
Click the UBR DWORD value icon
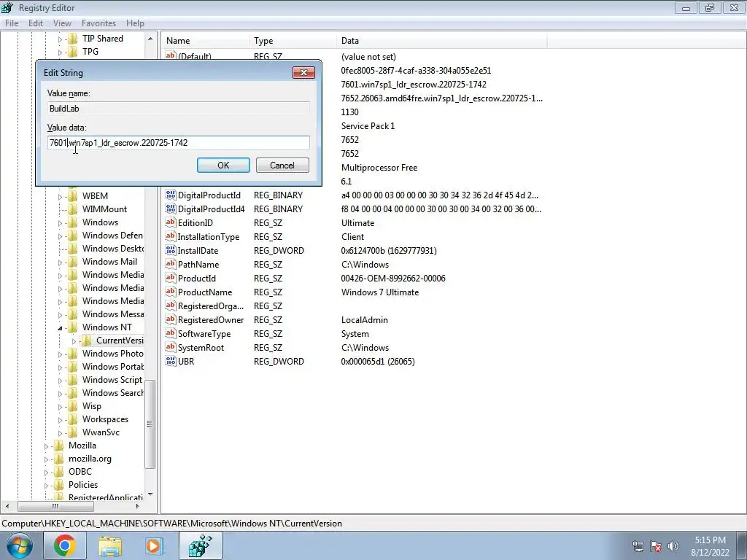[171, 361]
